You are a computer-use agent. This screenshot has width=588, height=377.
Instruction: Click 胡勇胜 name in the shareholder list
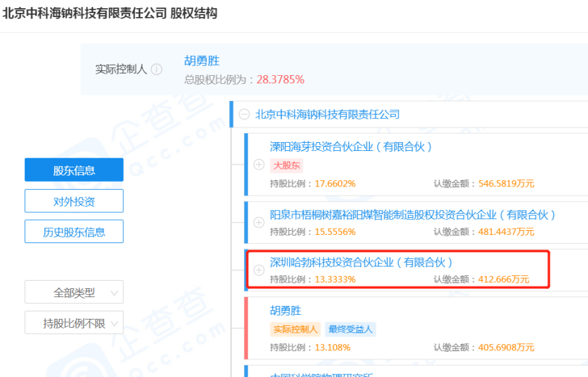point(285,311)
